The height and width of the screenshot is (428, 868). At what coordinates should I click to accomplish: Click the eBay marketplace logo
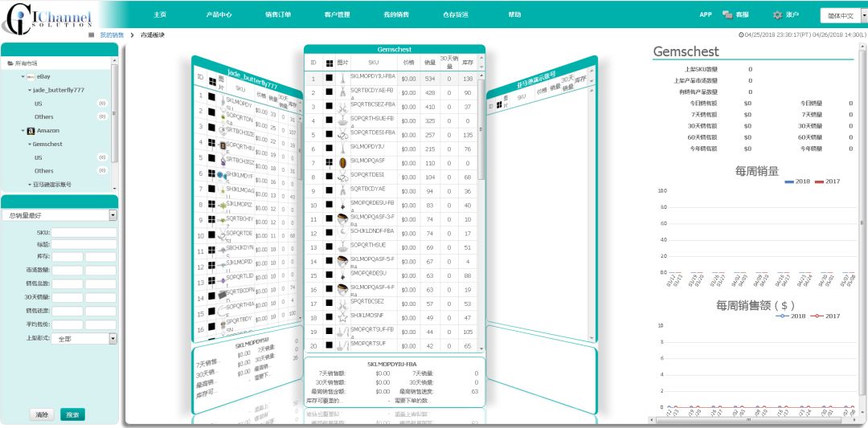pyautogui.click(x=31, y=76)
